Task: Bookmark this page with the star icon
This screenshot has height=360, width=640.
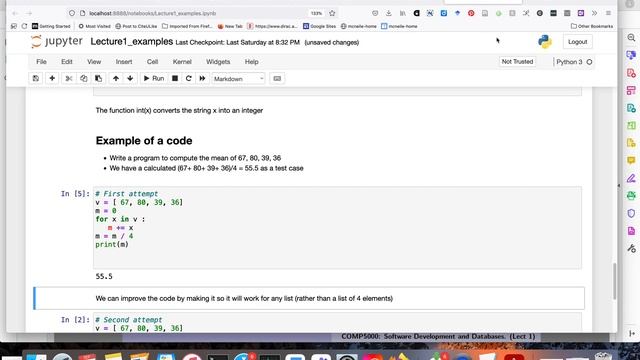Action: pyautogui.click(x=332, y=13)
